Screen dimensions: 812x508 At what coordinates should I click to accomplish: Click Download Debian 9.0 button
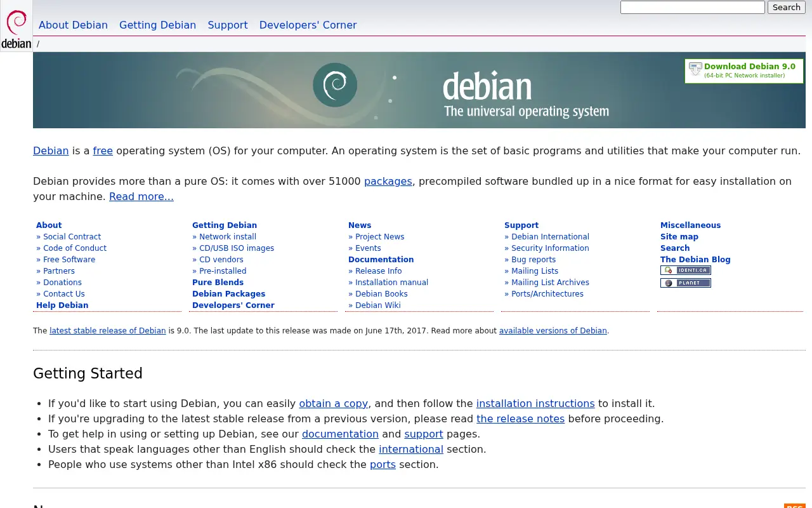[x=743, y=71]
